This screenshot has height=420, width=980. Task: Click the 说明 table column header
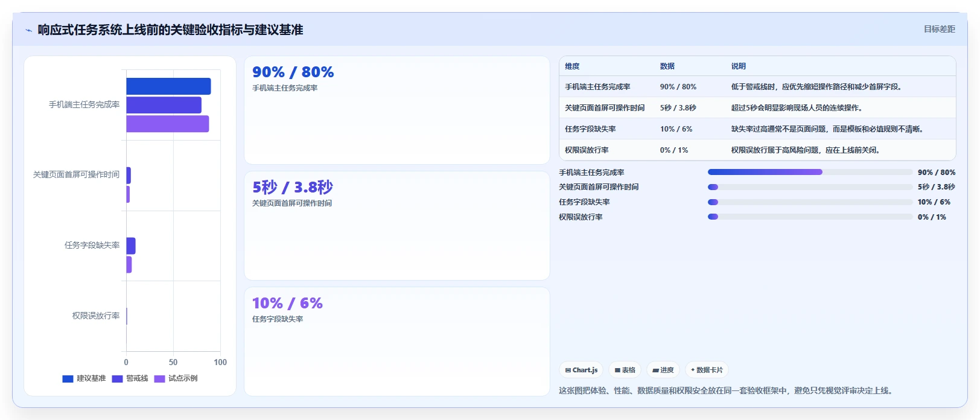pyautogui.click(x=739, y=66)
